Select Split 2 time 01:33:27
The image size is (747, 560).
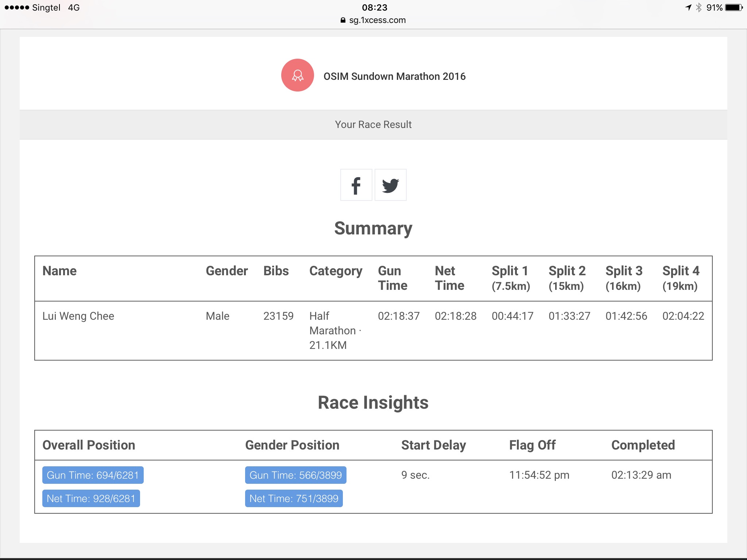[x=569, y=316]
